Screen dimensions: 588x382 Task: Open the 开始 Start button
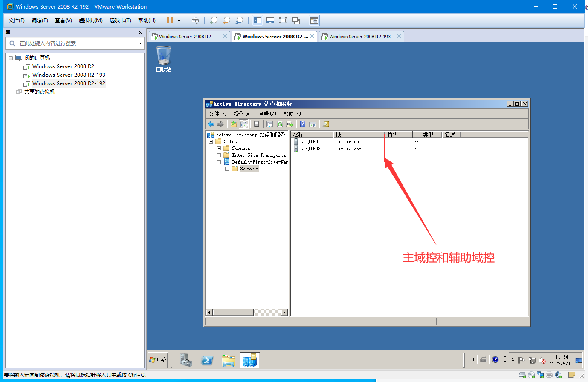pos(158,360)
